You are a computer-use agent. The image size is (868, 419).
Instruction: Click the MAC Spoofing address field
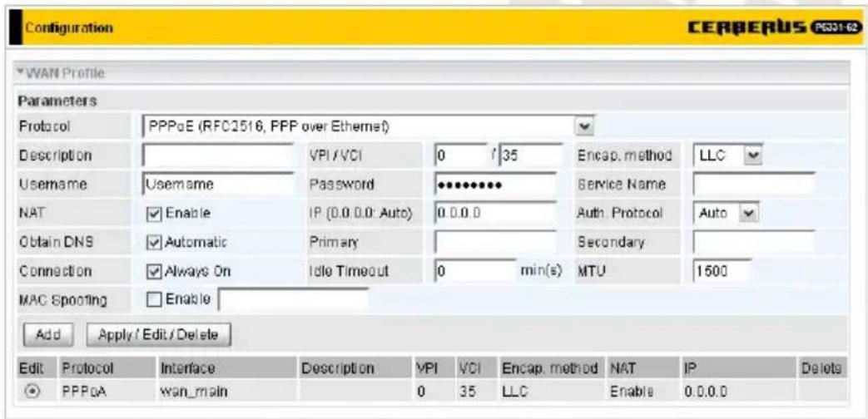click(294, 299)
